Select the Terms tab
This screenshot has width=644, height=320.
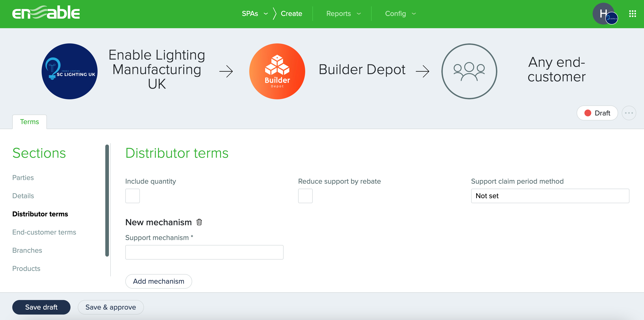[30, 122]
